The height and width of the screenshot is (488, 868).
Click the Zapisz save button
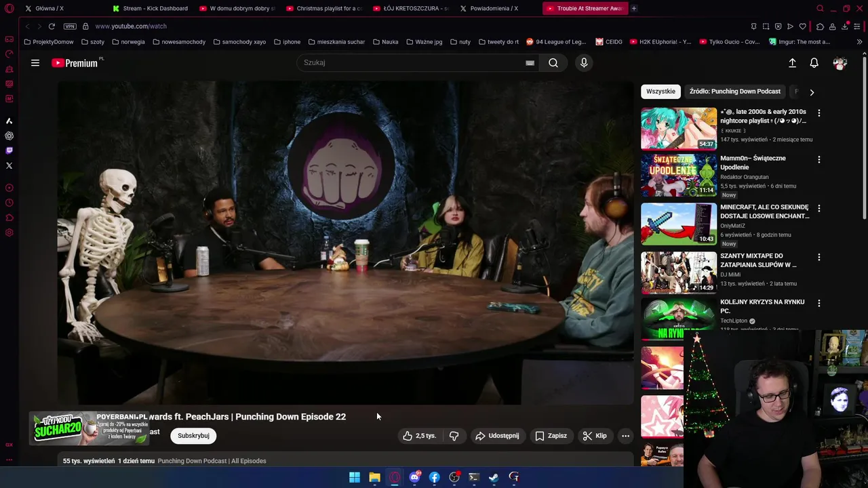pos(551,436)
